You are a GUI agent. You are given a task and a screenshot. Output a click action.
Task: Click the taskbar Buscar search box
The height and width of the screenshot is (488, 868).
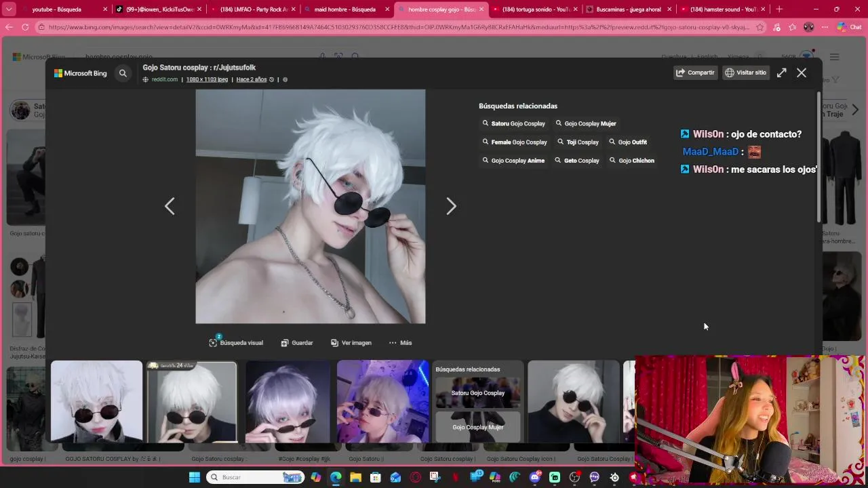[254, 477]
